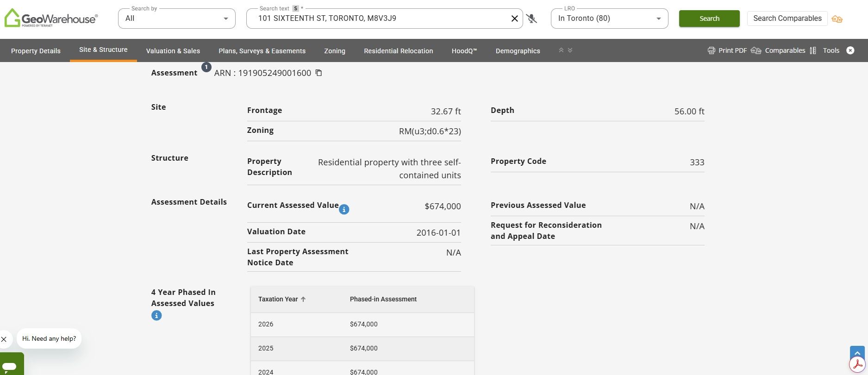
Task: Click the orange houses icon beside Search Comparables
Action: [x=837, y=19]
